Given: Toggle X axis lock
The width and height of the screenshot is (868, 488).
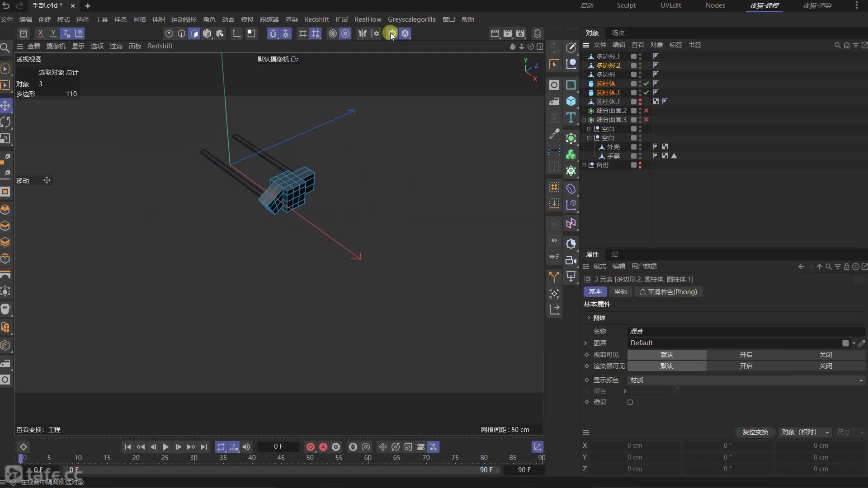Looking at the screenshot, I should coord(40,33).
